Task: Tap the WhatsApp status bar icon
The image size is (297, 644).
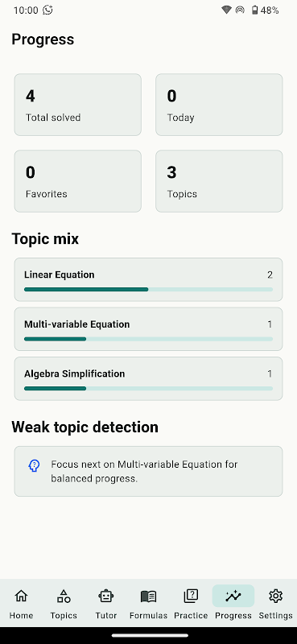Action: pyautogui.click(x=47, y=10)
